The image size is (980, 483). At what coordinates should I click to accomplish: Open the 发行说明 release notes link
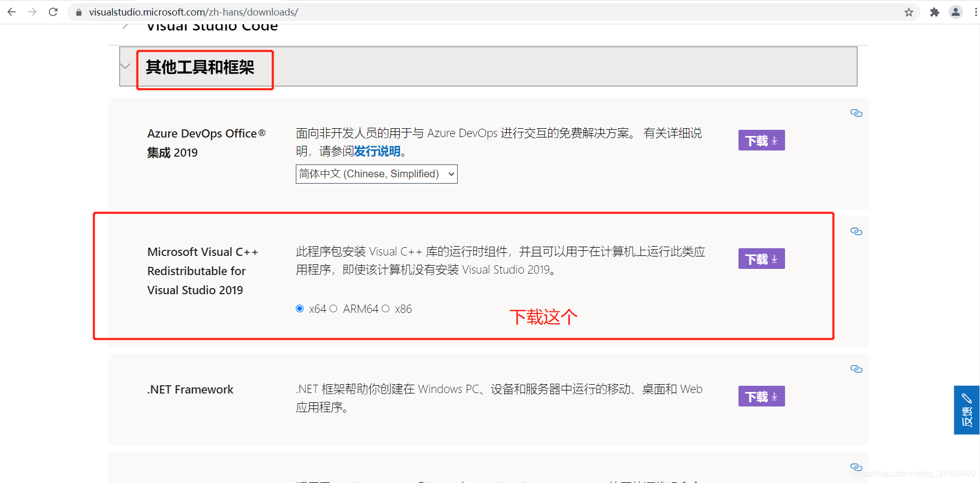(377, 151)
